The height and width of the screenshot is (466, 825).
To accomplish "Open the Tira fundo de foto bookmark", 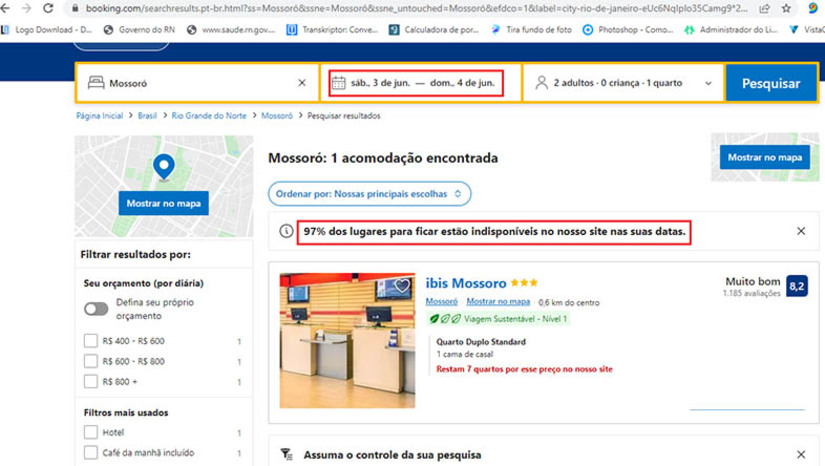I will pyautogui.click(x=531, y=30).
